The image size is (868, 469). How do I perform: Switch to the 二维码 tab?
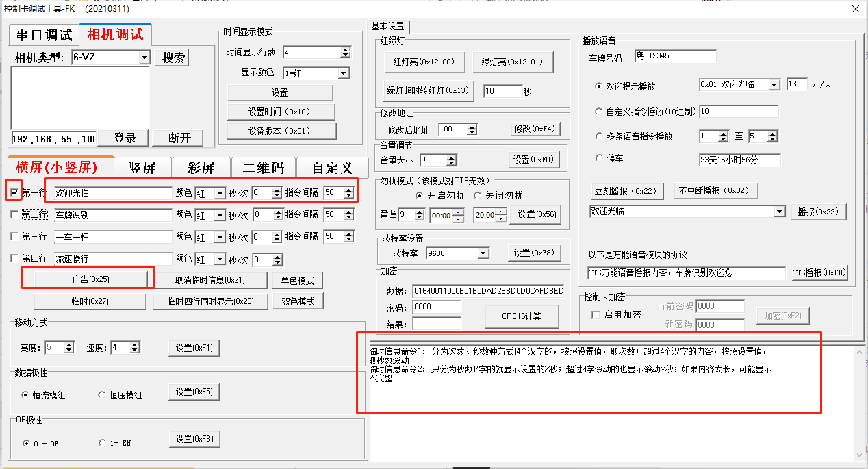[263, 167]
